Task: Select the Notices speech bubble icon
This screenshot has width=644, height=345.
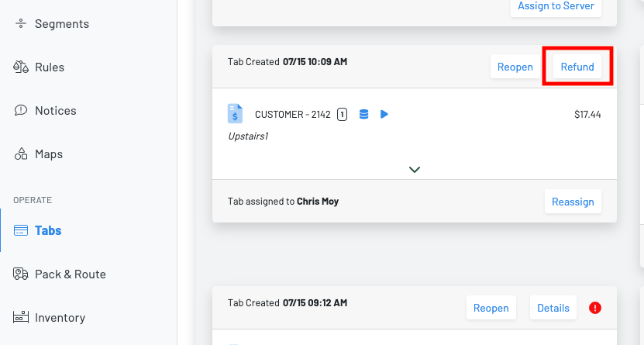Action: pos(21,111)
